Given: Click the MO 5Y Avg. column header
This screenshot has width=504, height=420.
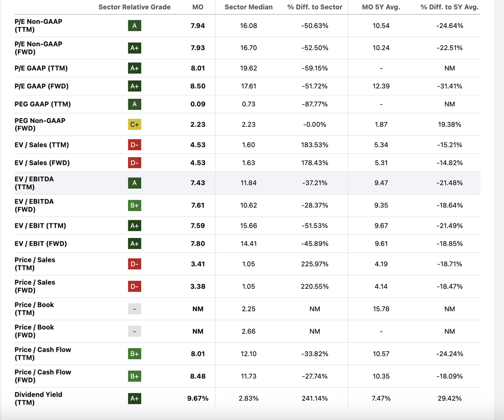Looking at the screenshot, I should [381, 7].
